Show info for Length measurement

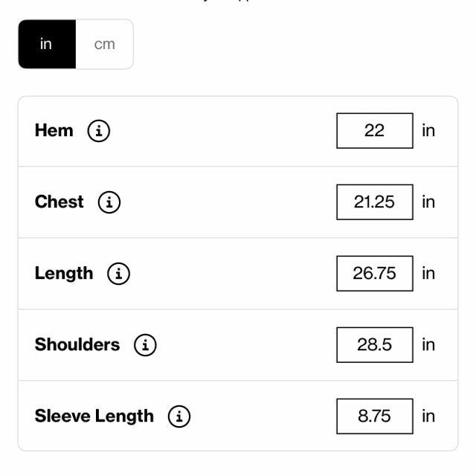(x=118, y=274)
